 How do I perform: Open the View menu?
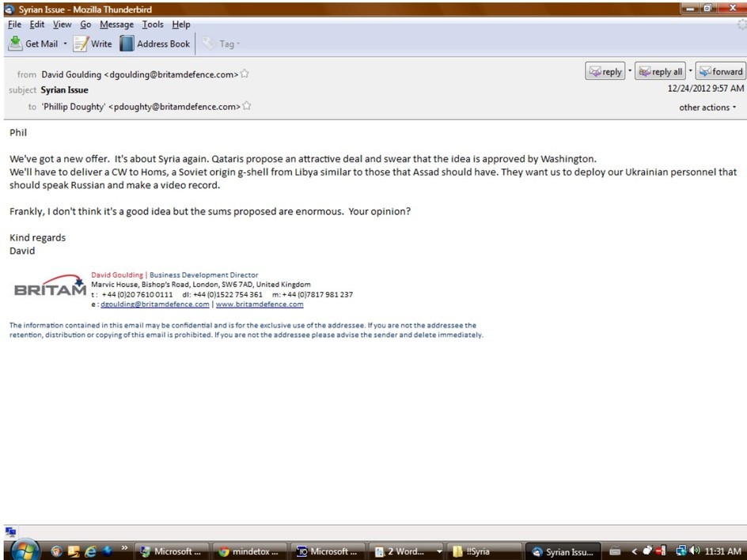[x=62, y=25]
